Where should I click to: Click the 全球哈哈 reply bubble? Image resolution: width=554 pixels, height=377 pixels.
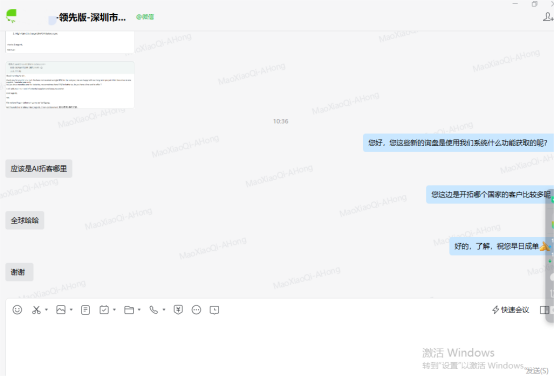tap(24, 220)
